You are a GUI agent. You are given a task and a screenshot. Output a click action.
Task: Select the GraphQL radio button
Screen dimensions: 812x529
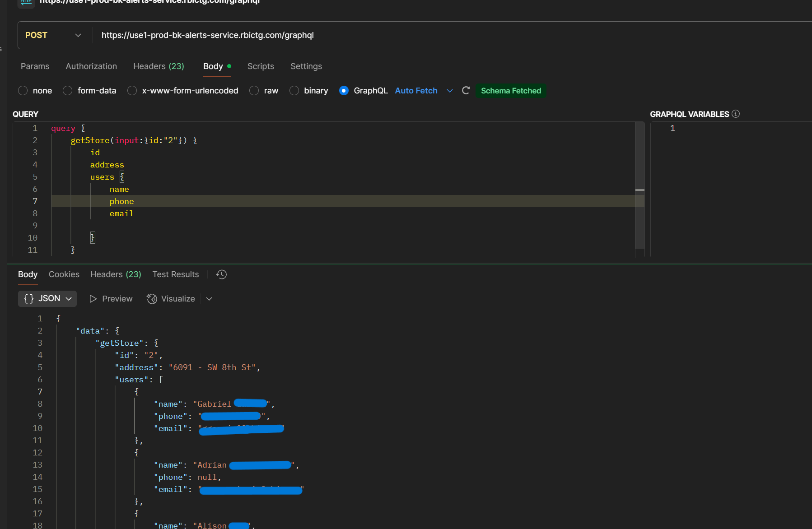[344, 91]
